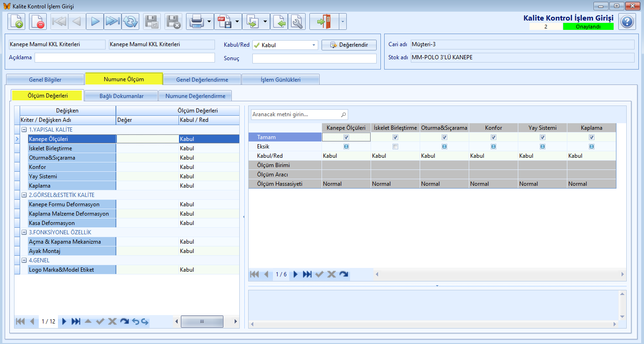Click the right grid horizontal scrollbar right arrow
The height and width of the screenshot is (344, 644).
pos(622,274)
